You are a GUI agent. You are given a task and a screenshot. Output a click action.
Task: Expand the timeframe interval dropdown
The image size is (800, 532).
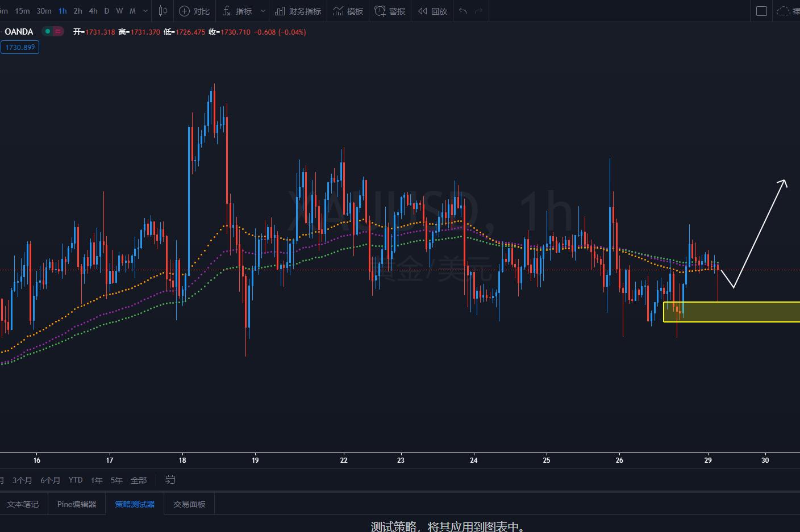tap(145, 11)
